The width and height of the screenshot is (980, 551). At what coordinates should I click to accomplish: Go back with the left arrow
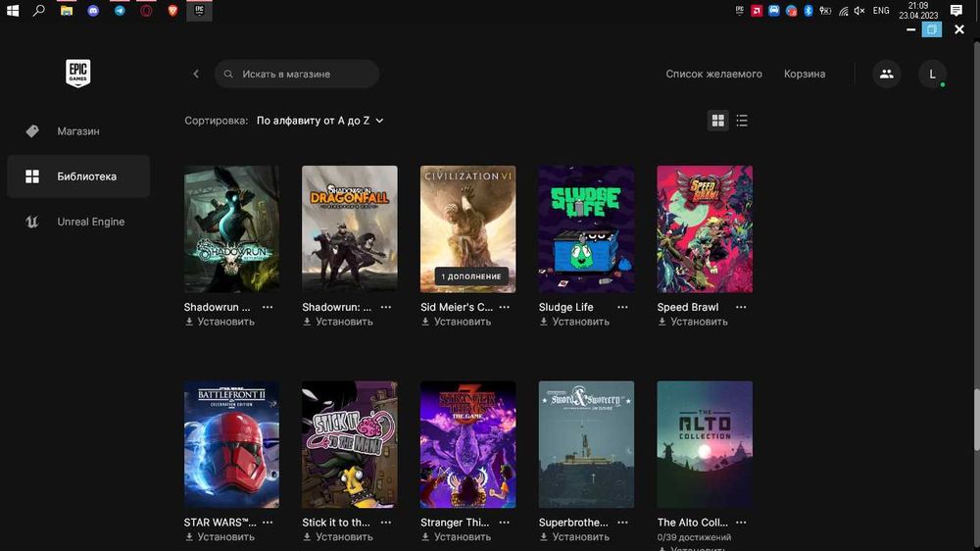pyautogui.click(x=196, y=74)
